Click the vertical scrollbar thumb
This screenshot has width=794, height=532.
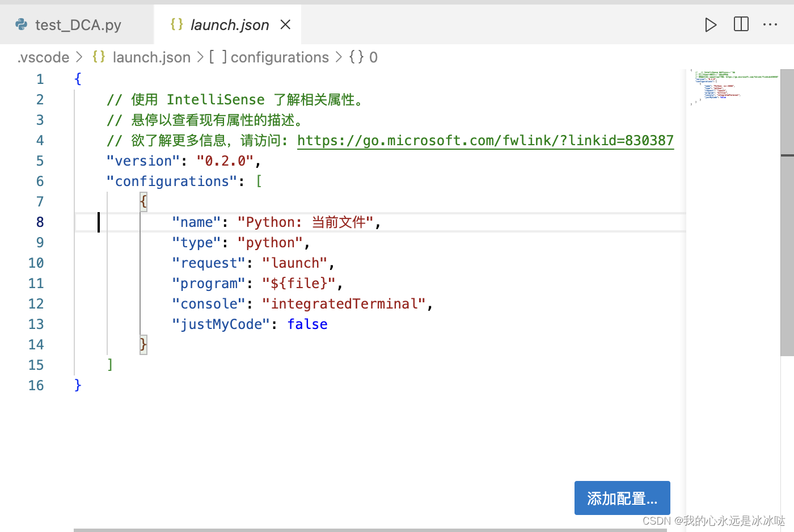click(787, 213)
